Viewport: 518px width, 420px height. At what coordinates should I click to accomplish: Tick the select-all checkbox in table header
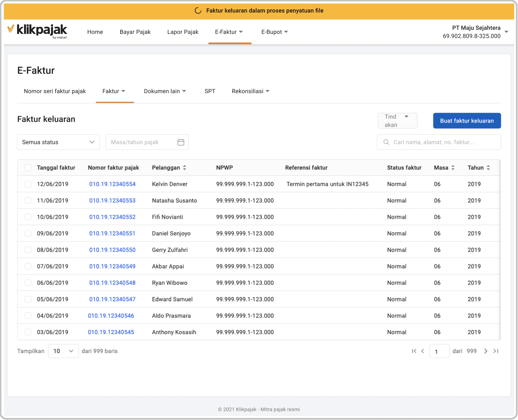coord(28,167)
